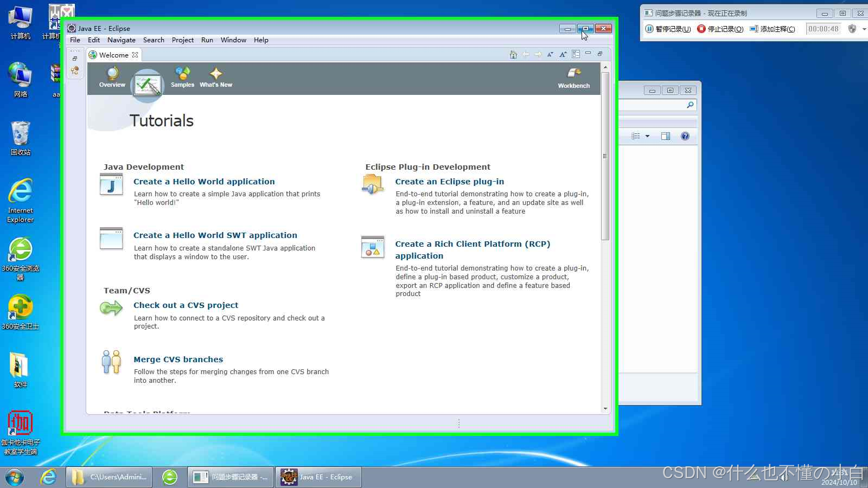
Task: Open Create a Rich Client Platform application
Action: (x=473, y=250)
